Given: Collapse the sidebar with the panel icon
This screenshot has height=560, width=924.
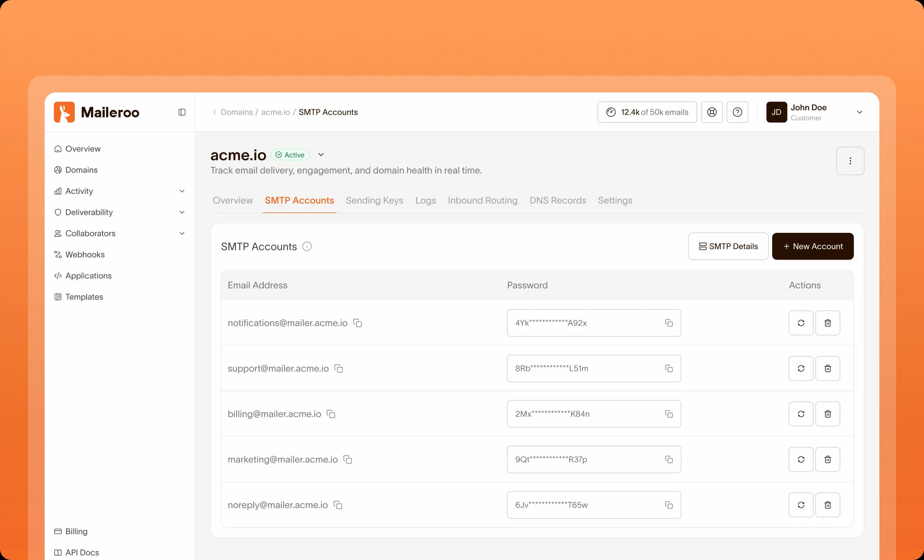Looking at the screenshot, I should (x=182, y=112).
